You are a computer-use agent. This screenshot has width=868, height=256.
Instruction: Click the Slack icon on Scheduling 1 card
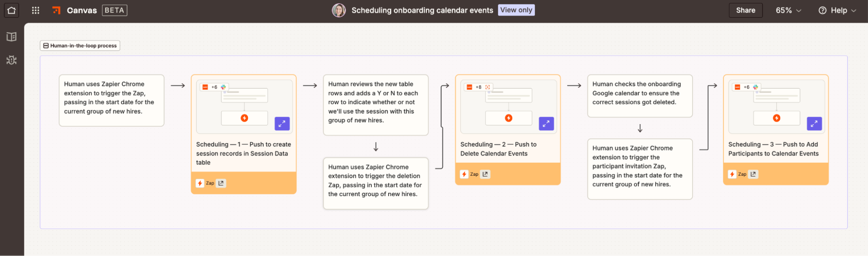click(224, 86)
